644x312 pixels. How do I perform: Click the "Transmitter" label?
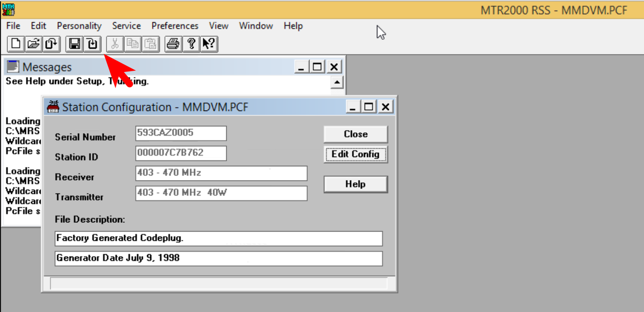(x=79, y=197)
